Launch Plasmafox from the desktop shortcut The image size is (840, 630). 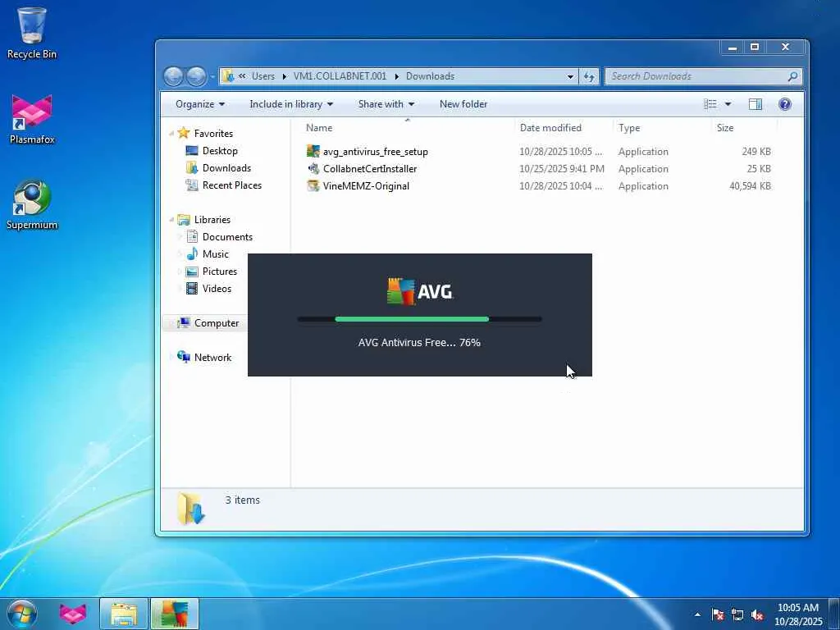click(32, 119)
